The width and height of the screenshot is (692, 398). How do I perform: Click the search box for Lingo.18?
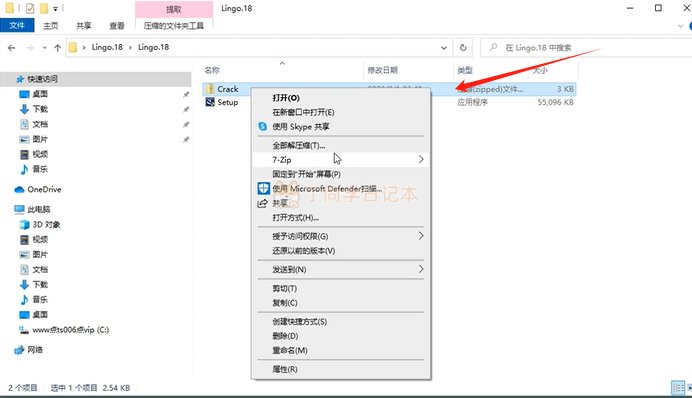pos(587,48)
